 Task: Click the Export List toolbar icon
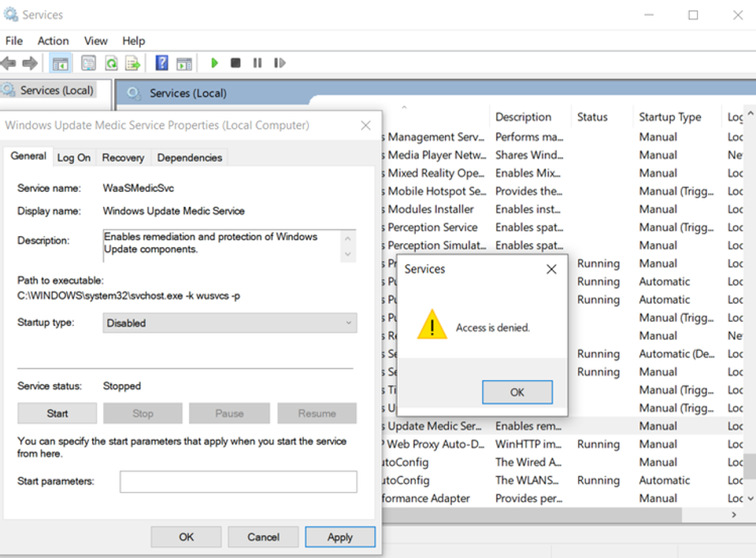pos(132,63)
